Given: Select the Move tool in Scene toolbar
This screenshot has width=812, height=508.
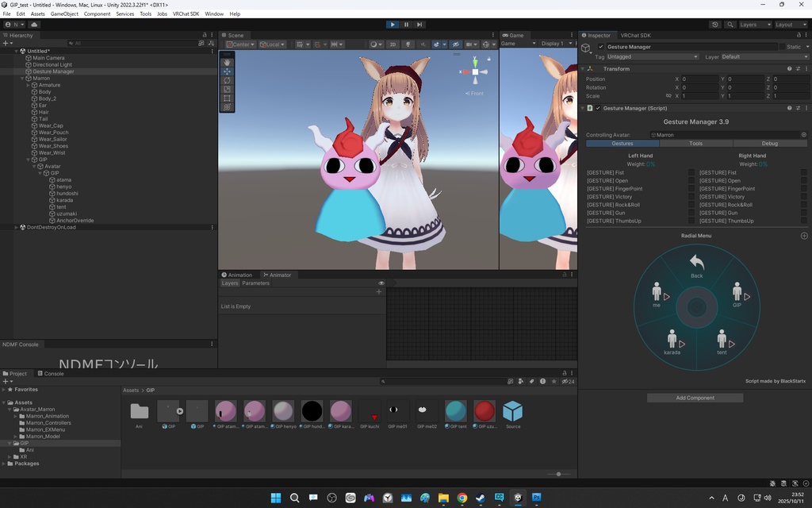Looking at the screenshot, I should pos(227,71).
